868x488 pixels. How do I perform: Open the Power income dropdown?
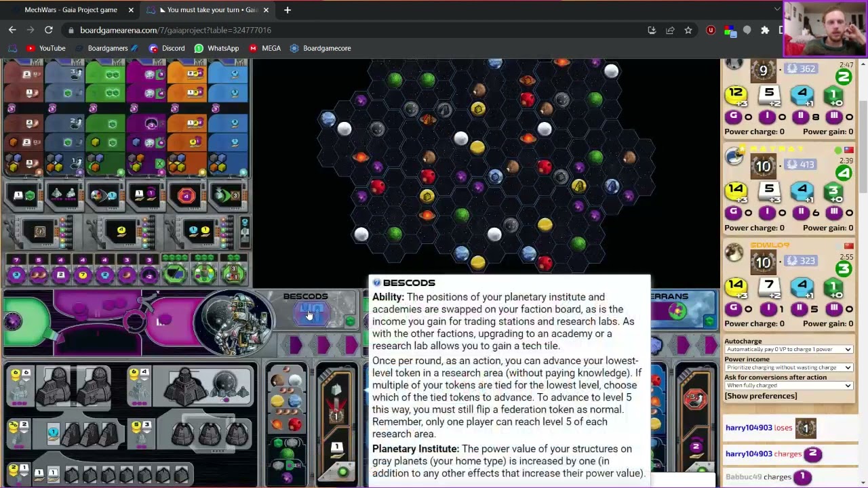[788, 367]
